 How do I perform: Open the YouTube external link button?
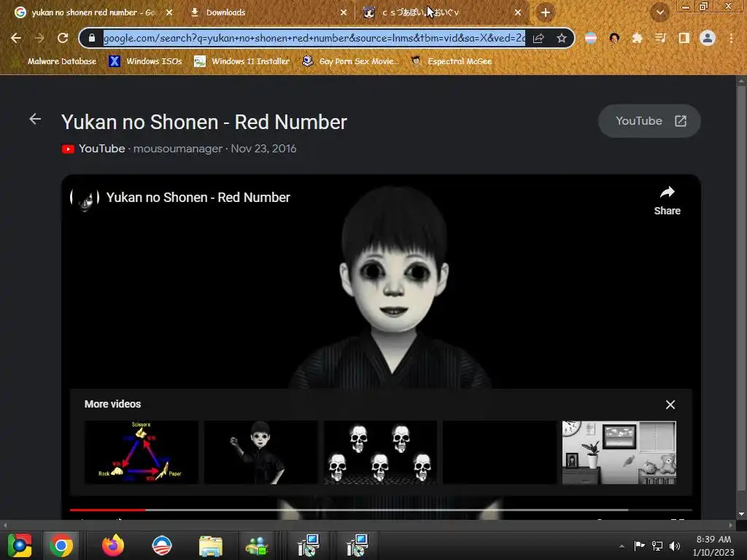point(649,121)
